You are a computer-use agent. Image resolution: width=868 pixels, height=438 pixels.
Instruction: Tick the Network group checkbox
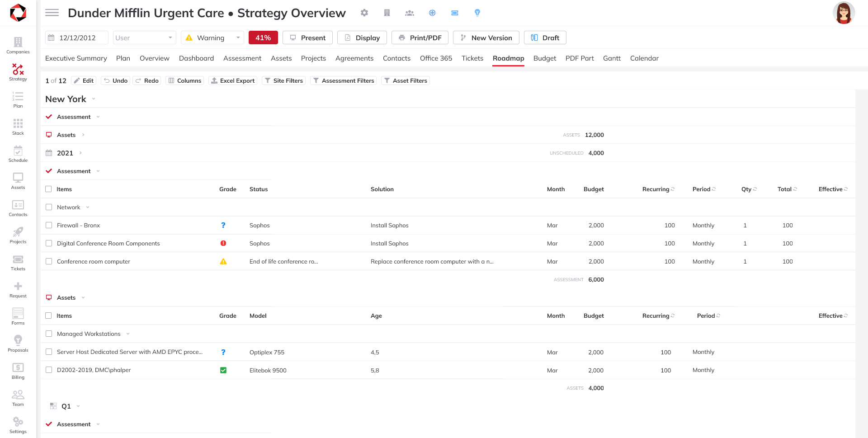[x=49, y=207]
